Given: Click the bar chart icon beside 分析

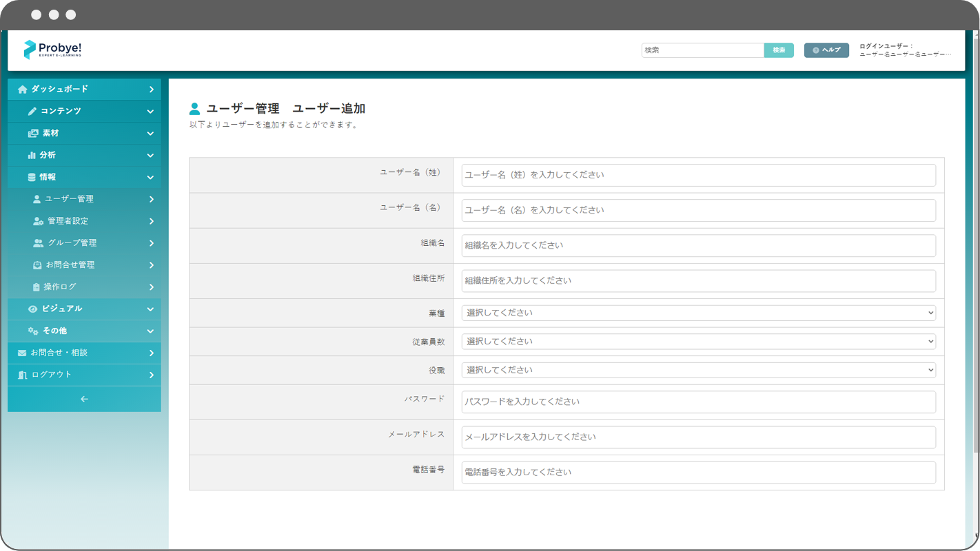Looking at the screenshot, I should [x=32, y=156].
